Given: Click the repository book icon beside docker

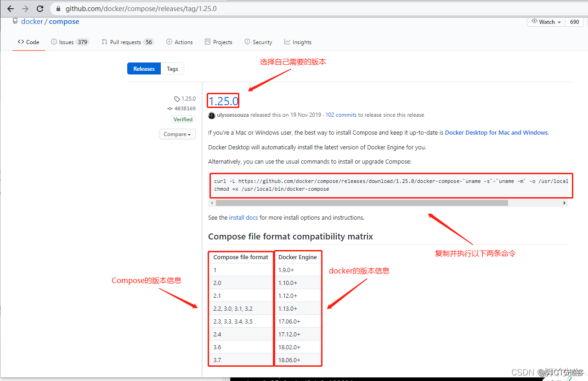Looking at the screenshot, I should tap(15, 21).
